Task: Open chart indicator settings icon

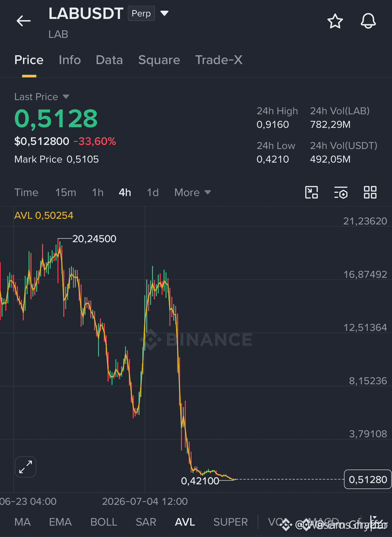Action: 341,192
